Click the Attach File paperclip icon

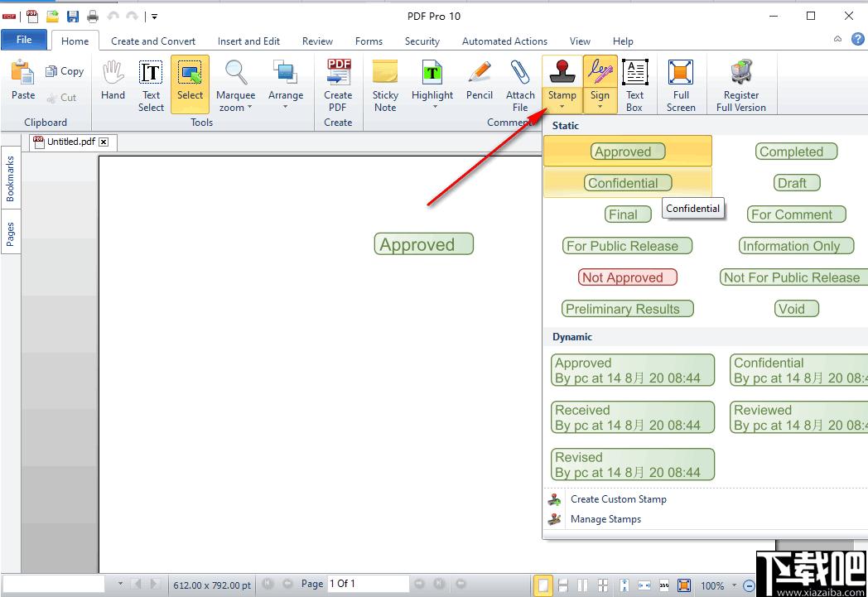tap(520, 84)
